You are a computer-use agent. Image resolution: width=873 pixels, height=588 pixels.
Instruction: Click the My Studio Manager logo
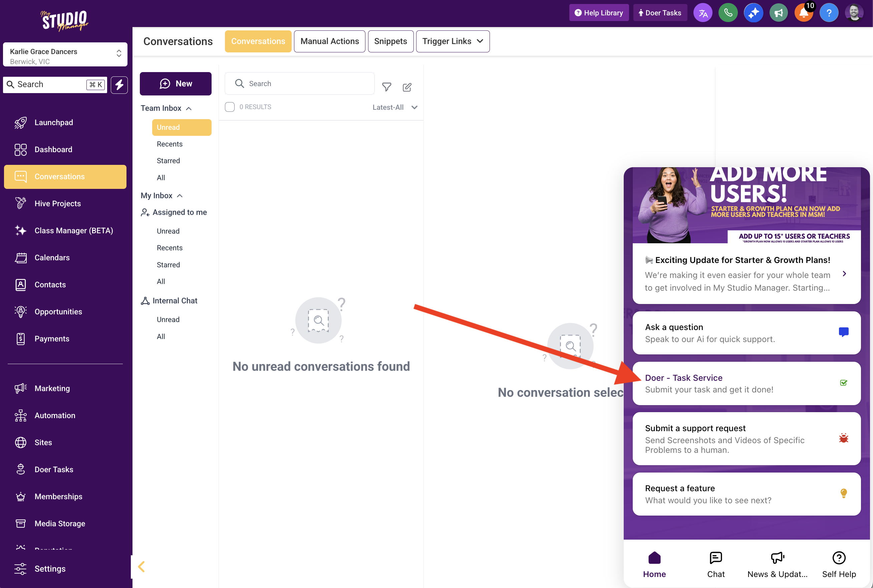coord(64,21)
